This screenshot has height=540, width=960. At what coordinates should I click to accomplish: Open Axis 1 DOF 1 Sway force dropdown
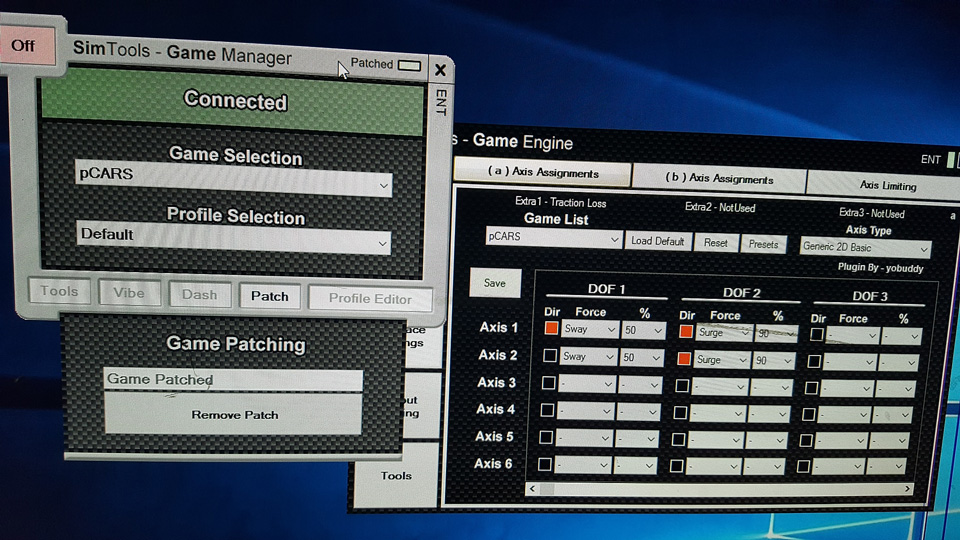pos(589,329)
